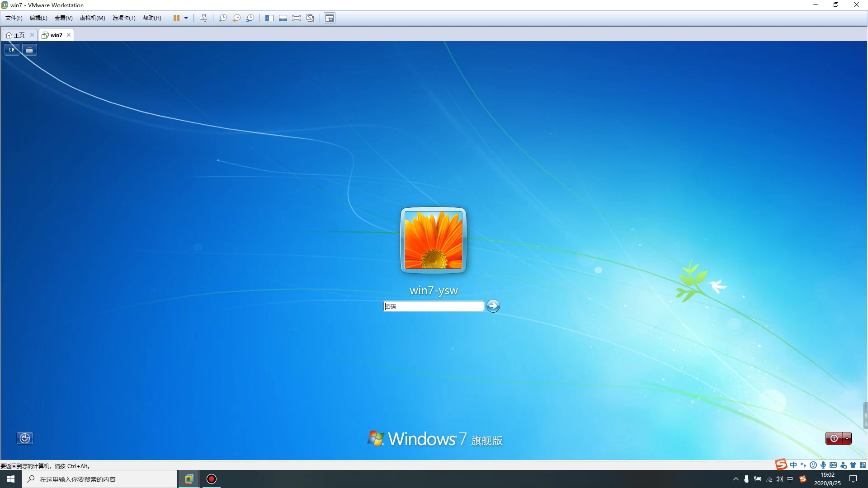Screen dimensions: 868x488
Task: Click the battery power tray icon
Action: 758,479
